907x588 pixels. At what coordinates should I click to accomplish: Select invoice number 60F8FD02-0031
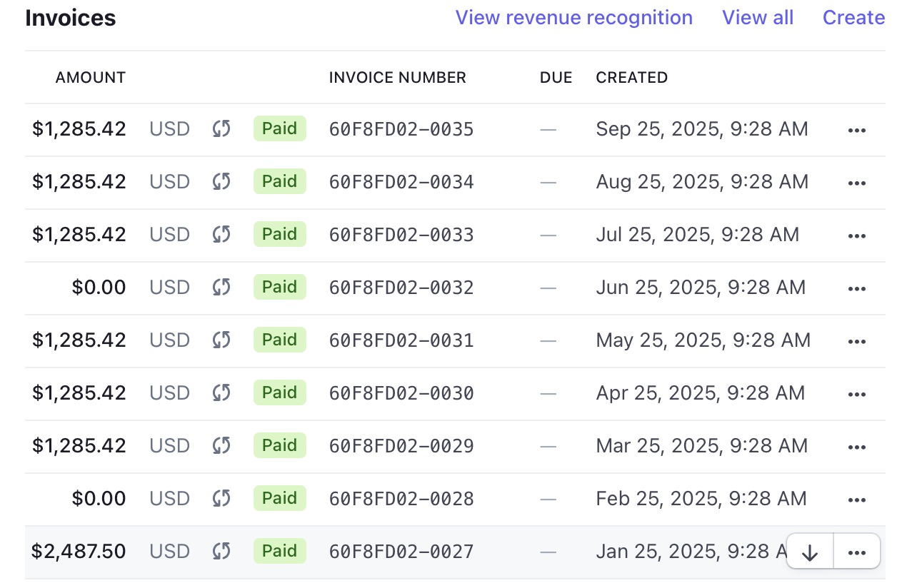[x=401, y=340]
